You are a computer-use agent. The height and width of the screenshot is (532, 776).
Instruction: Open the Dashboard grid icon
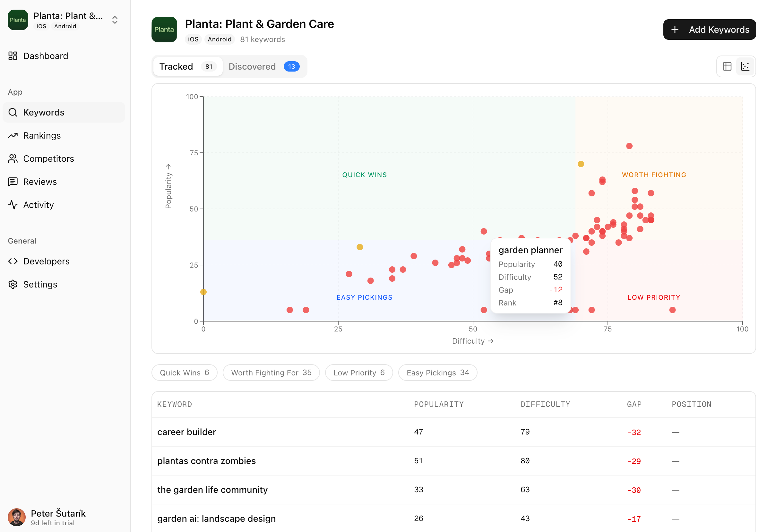click(x=13, y=56)
